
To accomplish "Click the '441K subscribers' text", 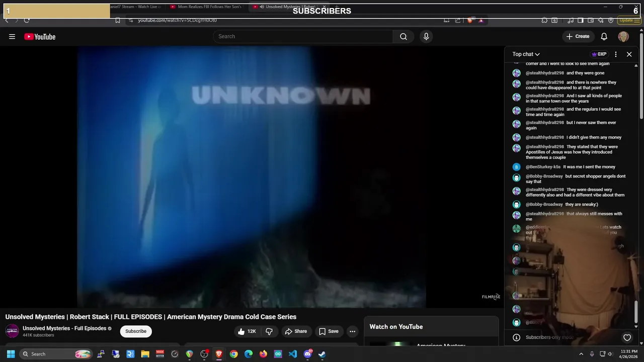I will click(38, 335).
